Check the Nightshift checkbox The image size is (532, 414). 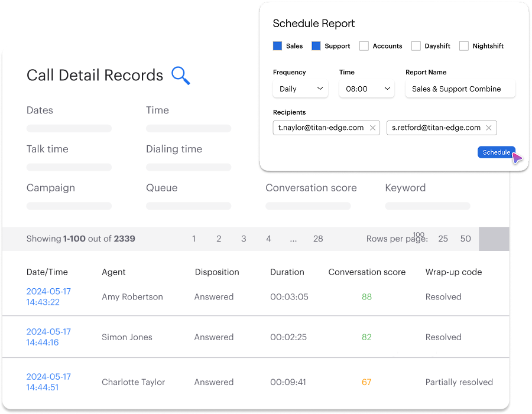tap(464, 46)
